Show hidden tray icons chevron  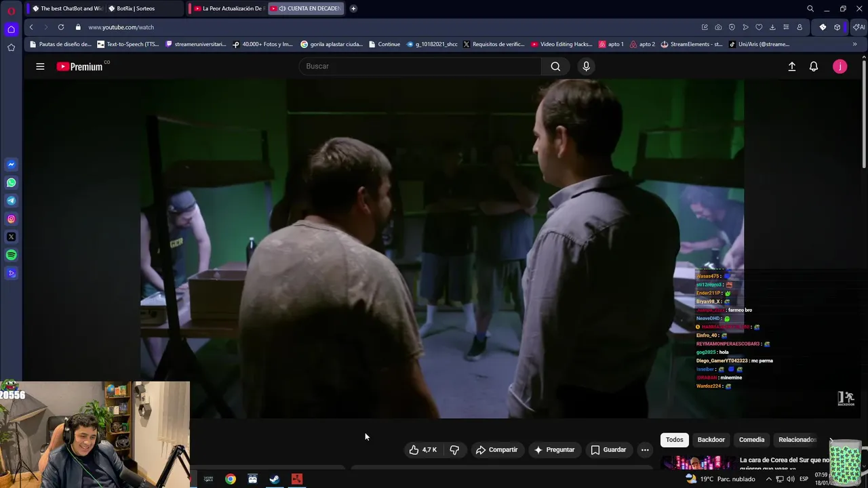pos(768,479)
